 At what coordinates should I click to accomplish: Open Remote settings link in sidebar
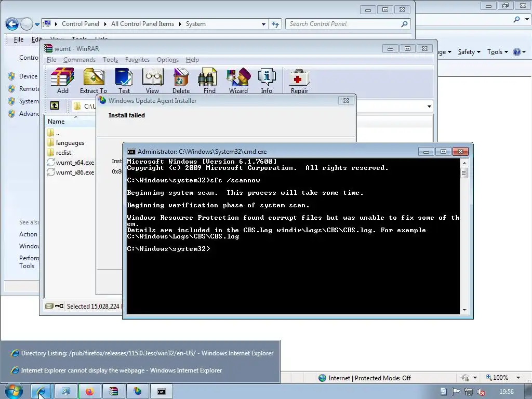29,88
